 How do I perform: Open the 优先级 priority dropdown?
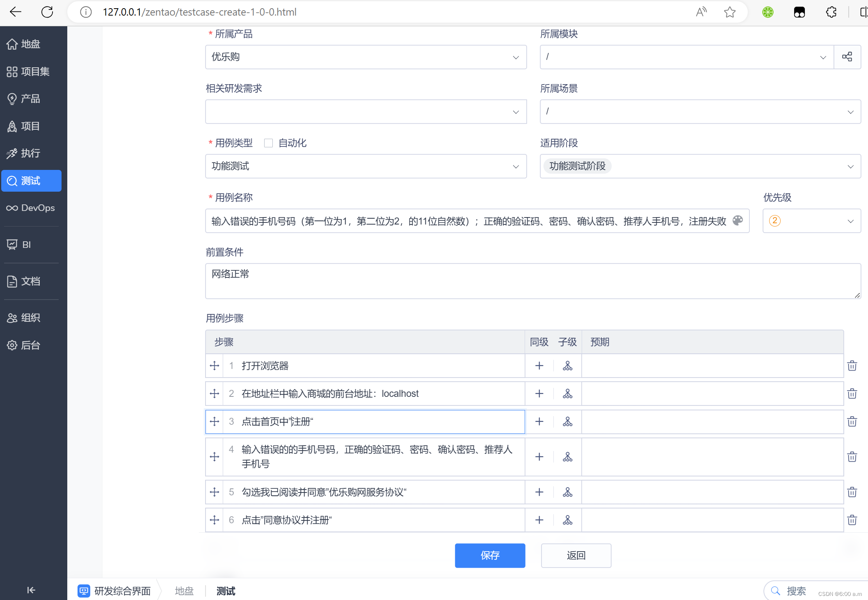click(811, 221)
